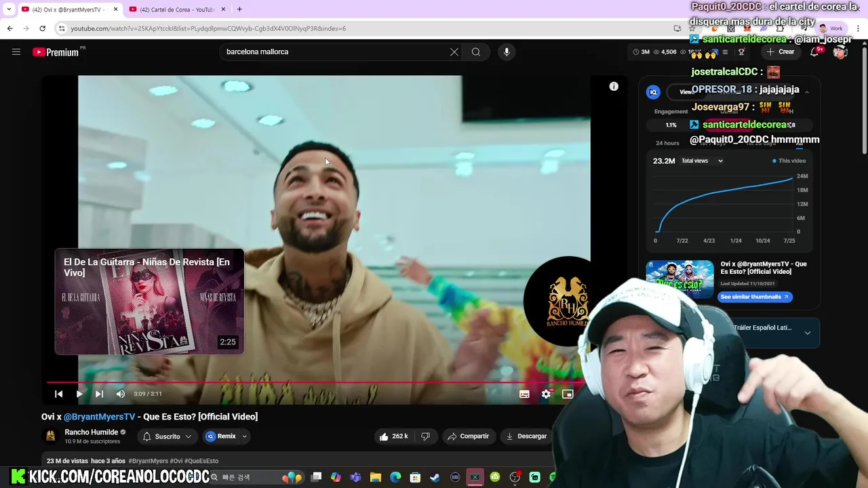The height and width of the screenshot is (488, 868).
Task: Launch Microsoft Edge from taskbar
Action: 395,478
